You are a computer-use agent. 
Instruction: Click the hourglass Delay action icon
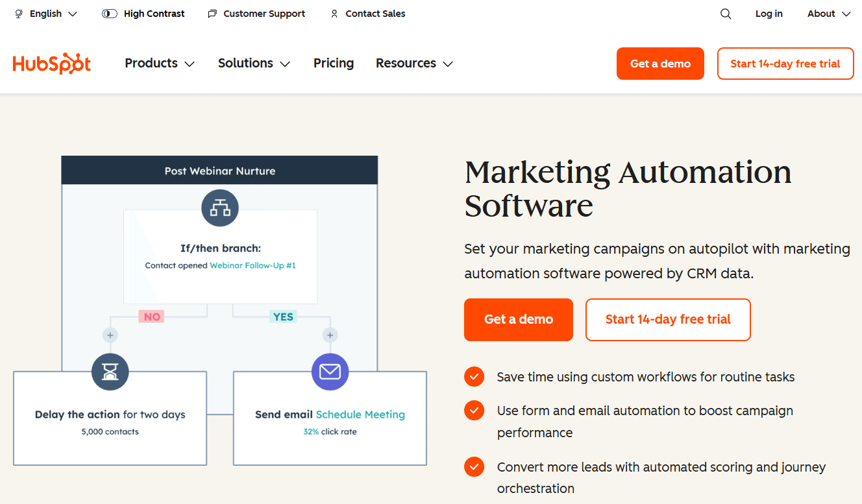110,372
